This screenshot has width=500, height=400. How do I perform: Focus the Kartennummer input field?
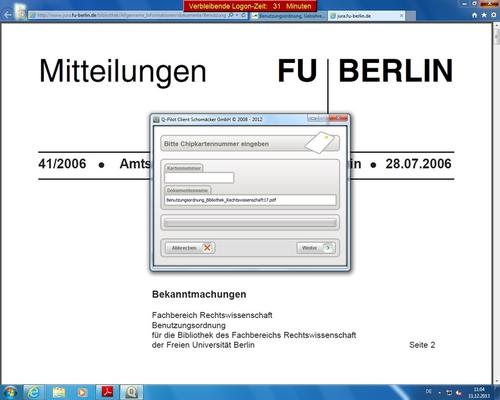tap(199, 178)
